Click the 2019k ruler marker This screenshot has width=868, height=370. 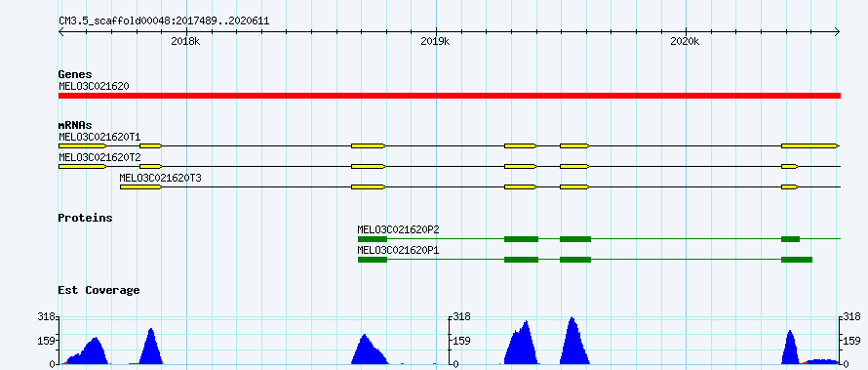click(x=436, y=42)
